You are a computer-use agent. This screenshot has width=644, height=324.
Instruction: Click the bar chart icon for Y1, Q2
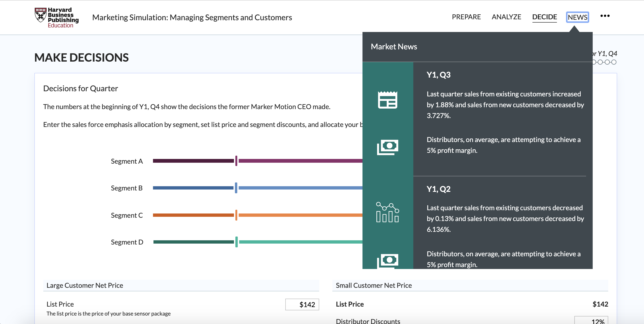pyautogui.click(x=387, y=212)
